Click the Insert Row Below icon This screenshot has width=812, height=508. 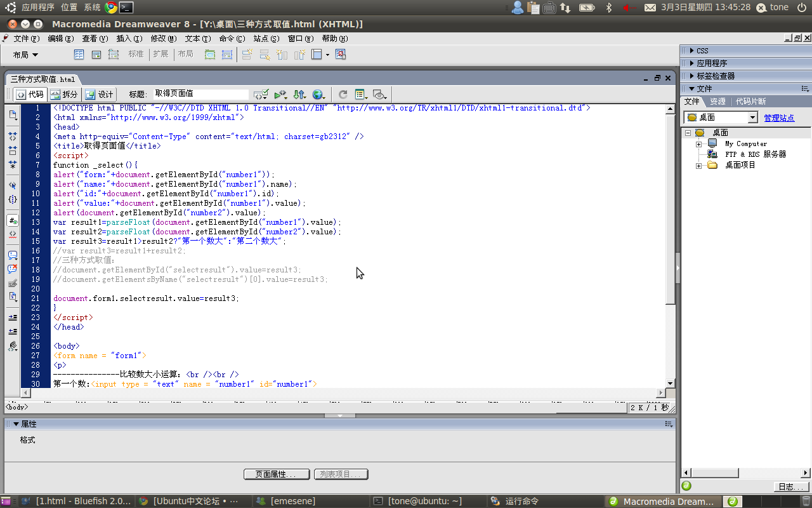point(265,55)
